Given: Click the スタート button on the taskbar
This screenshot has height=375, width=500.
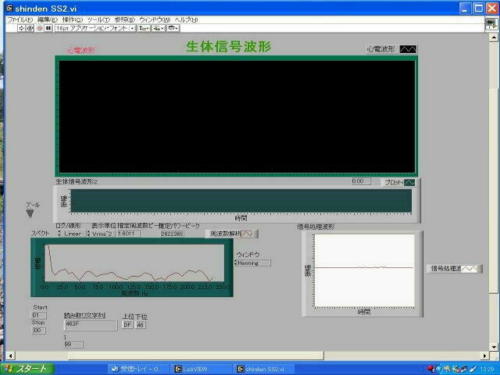Looking at the screenshot, I should coord(27,368).
